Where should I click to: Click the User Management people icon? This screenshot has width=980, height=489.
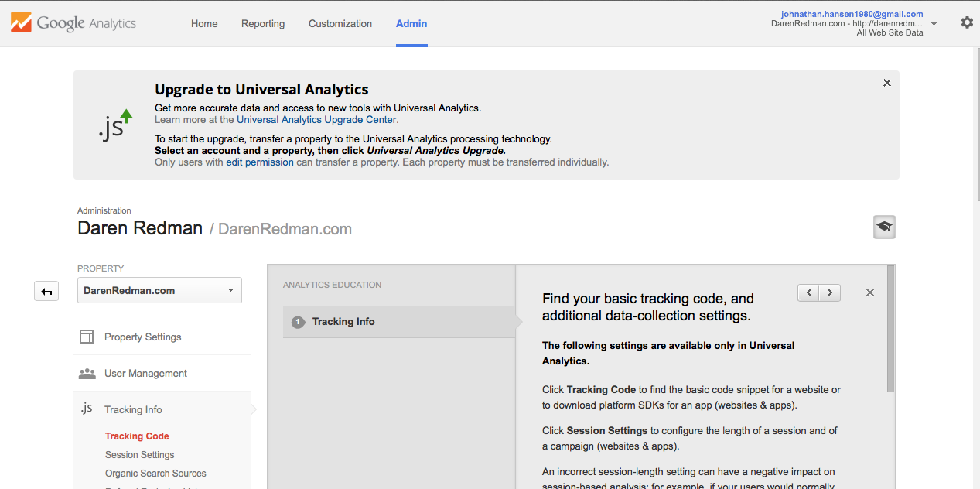click(87, 373)
